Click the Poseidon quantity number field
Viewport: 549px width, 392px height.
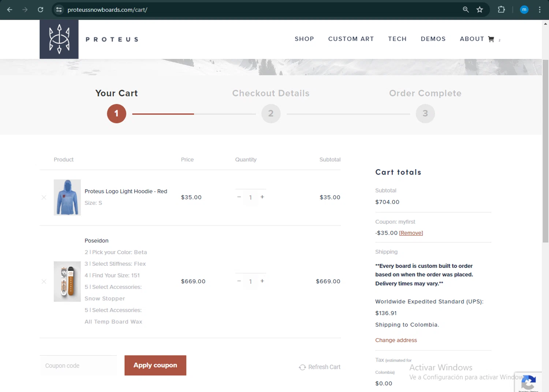(250, 281)
